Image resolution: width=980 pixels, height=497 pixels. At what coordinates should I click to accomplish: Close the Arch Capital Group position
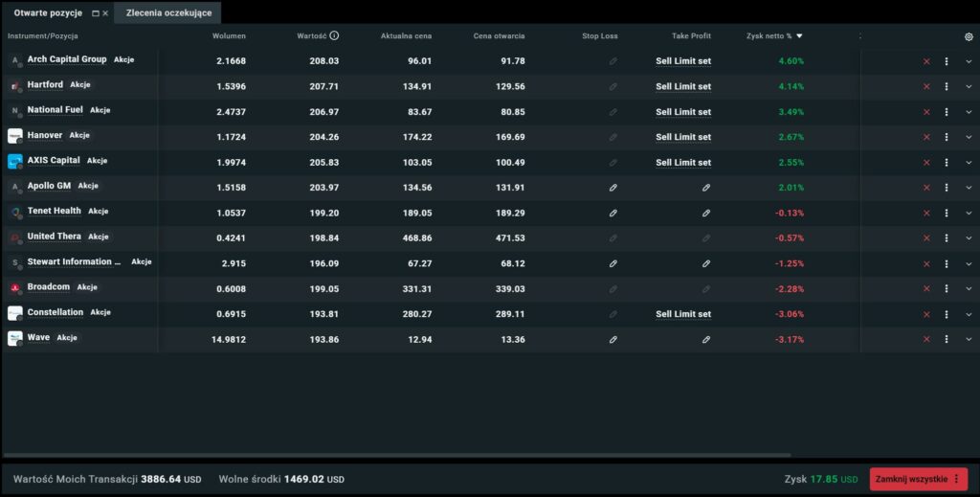[926, 61]
